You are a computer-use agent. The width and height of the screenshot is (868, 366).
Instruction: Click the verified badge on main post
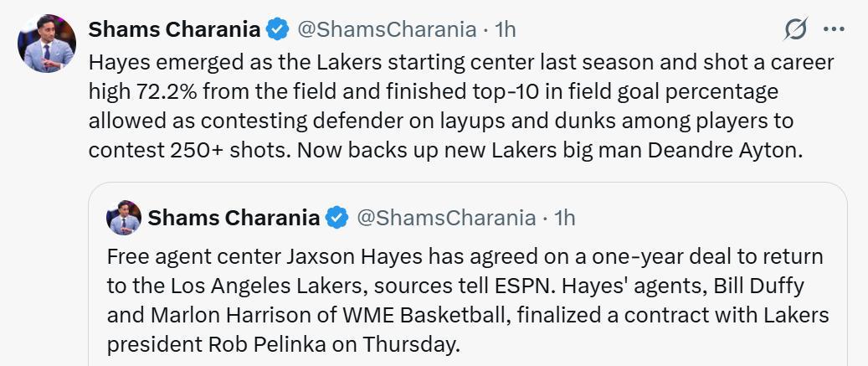coord(277,29)
